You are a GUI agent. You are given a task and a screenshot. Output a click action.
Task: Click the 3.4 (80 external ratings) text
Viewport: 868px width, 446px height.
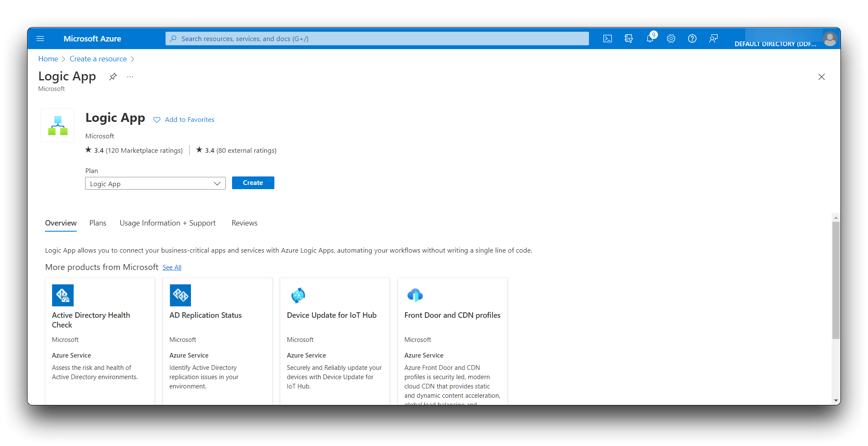point(240,151)
